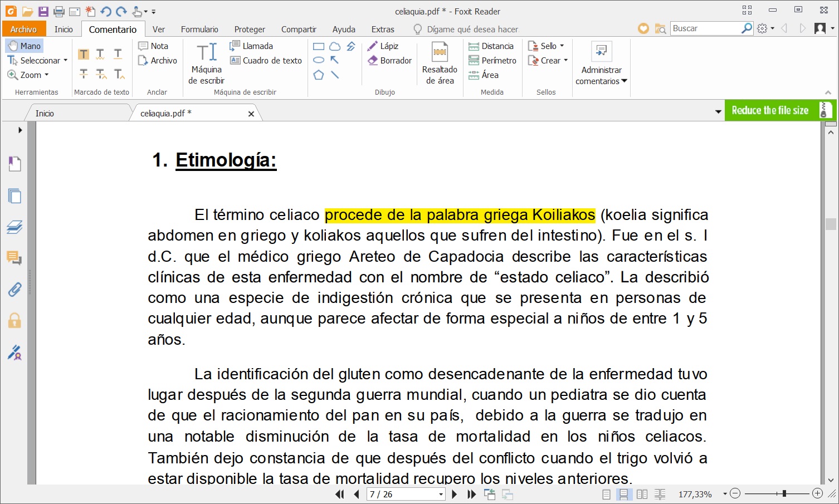Image resolution: width=839 pixels, height=504 pixels.
Task: Open the page number dropdown
Action: click(x=441, y=494)
